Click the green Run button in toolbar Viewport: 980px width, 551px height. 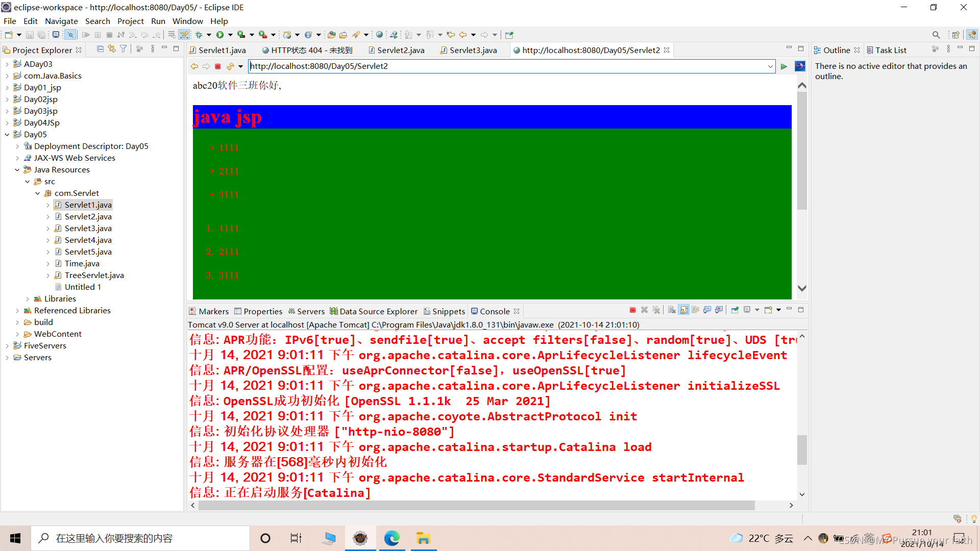pyautogui.click(x=220, y=35)
